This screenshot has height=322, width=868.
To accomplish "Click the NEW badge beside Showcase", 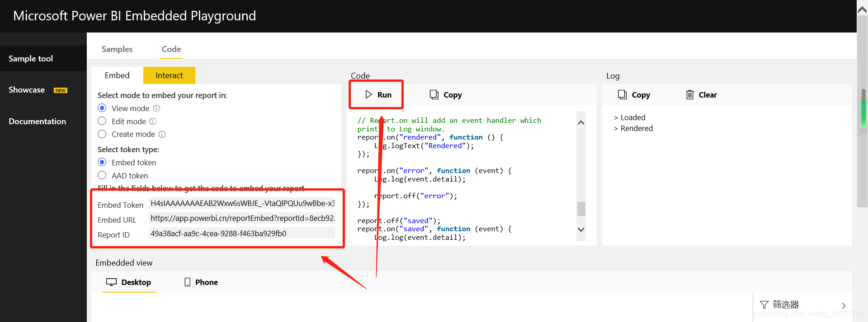I will (61, 90).
